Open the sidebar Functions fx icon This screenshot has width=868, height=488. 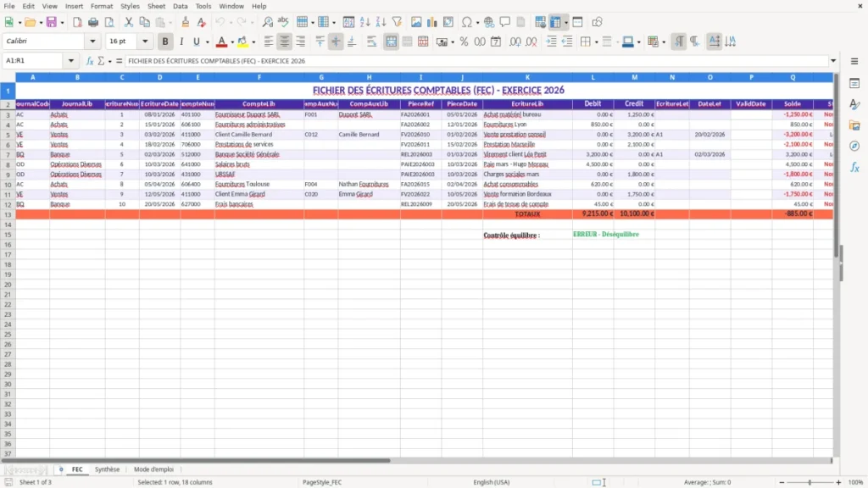(854, 167)
